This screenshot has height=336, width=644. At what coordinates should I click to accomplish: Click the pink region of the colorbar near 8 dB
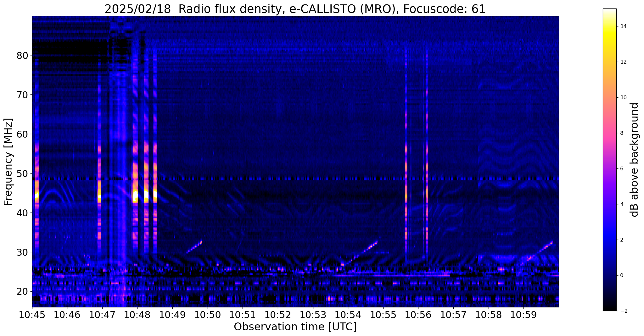(609, 133)
